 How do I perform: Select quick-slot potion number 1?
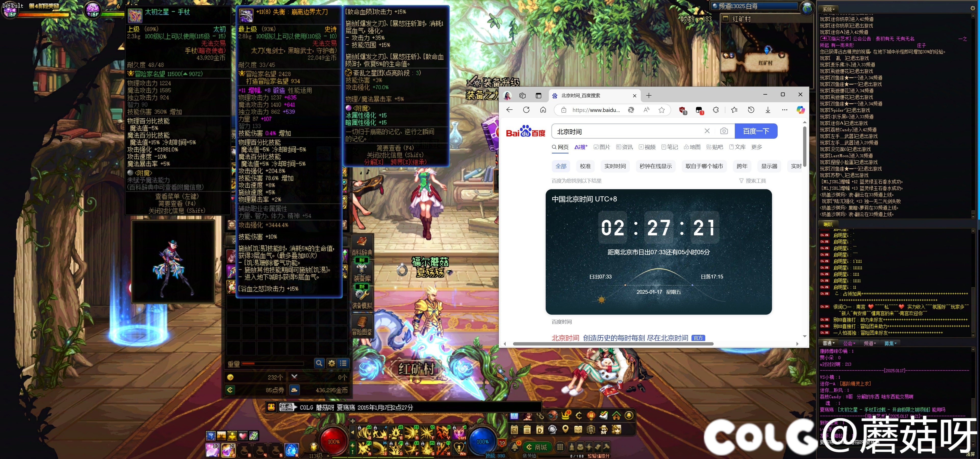(213, 450)
